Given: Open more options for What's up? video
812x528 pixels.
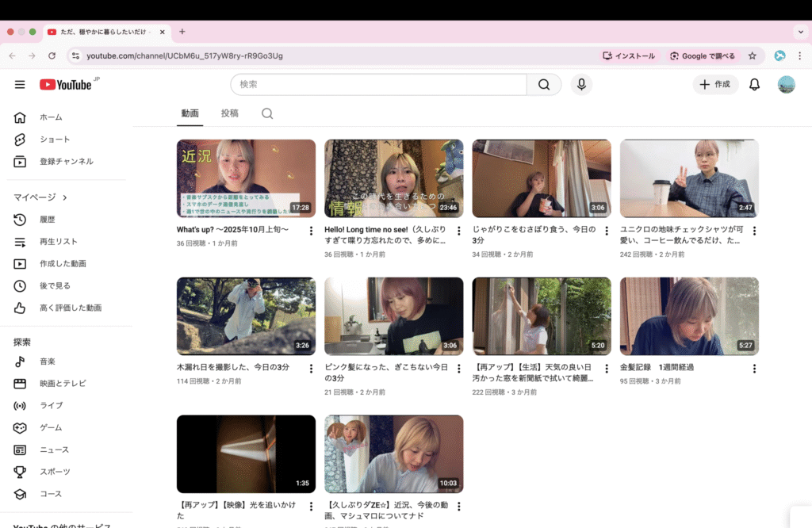Looking at the screenshot, I should [x=311, y=231].
